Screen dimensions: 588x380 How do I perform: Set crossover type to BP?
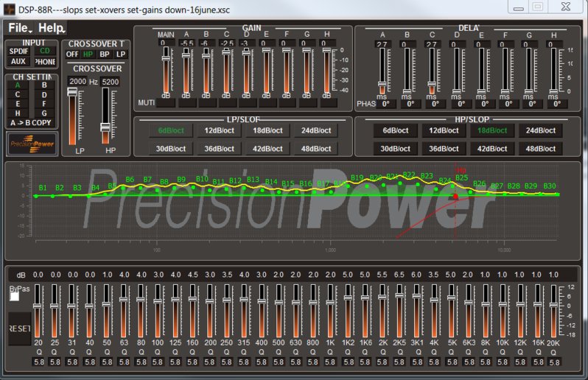click(x=105, y=54)
